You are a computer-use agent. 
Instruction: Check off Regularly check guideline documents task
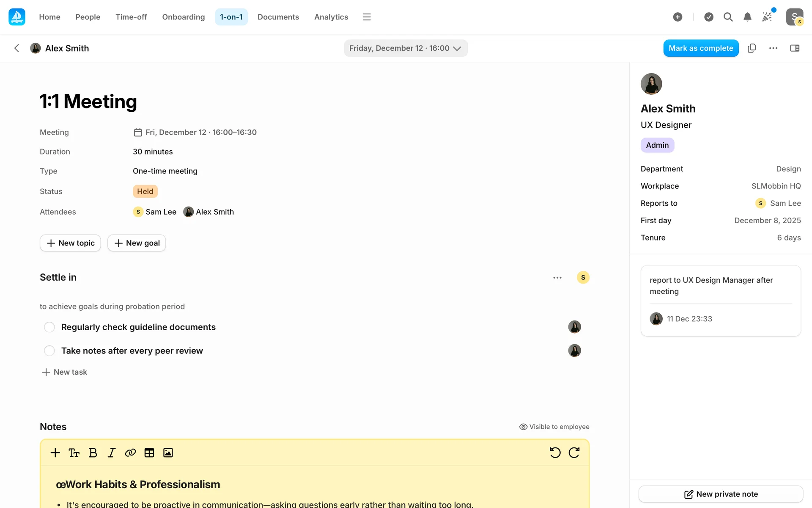(49, 327)
